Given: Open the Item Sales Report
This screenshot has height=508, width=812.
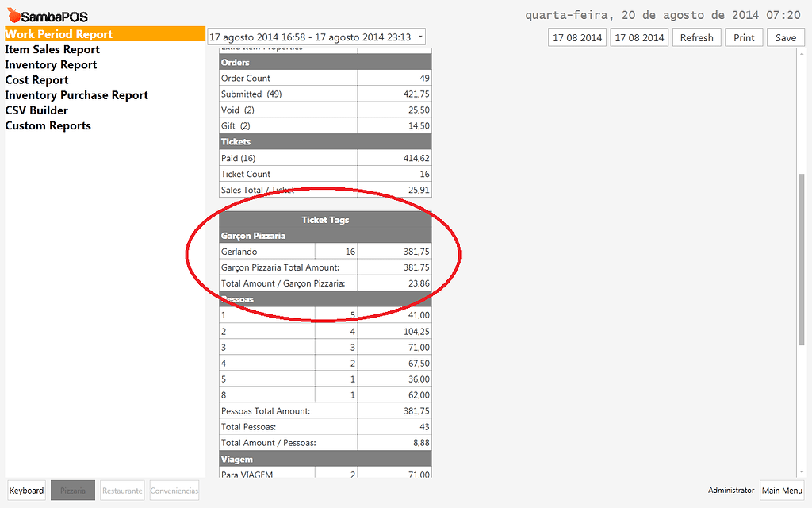Looking at the screenshot, I should (x=52, y=49).
